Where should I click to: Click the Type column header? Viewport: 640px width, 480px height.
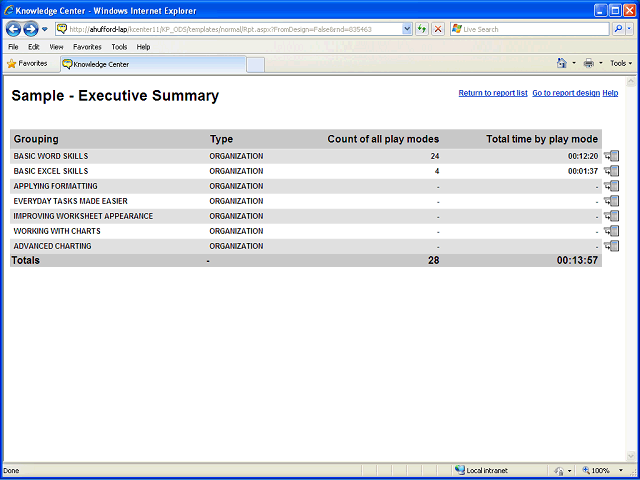point(221,139)
